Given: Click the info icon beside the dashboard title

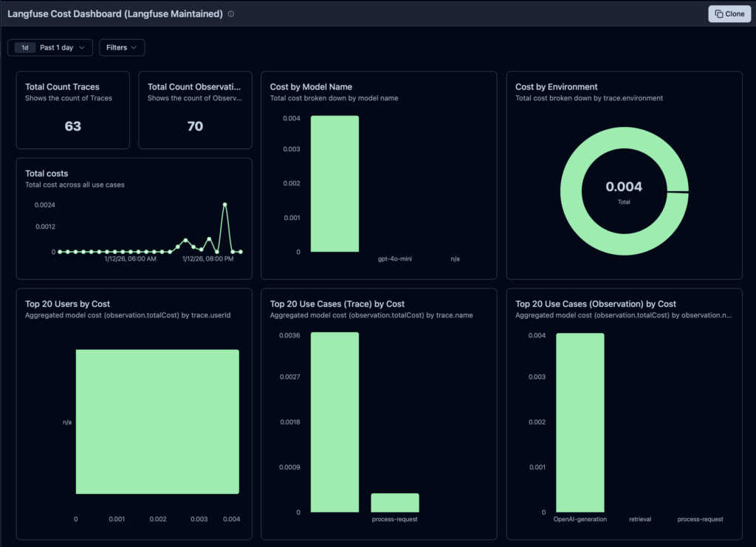Looking at the screenshot, I should click(231, 14).
